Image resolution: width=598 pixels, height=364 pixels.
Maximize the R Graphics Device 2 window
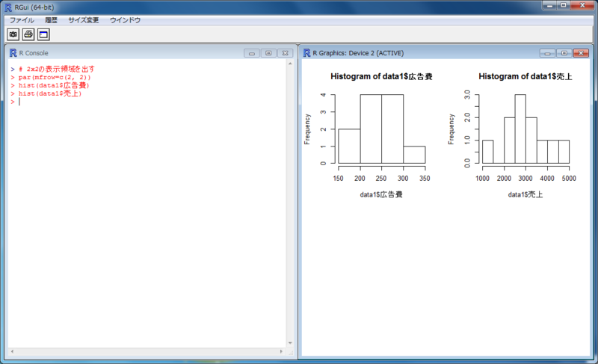pyautogui.click(x=564, y=53)
